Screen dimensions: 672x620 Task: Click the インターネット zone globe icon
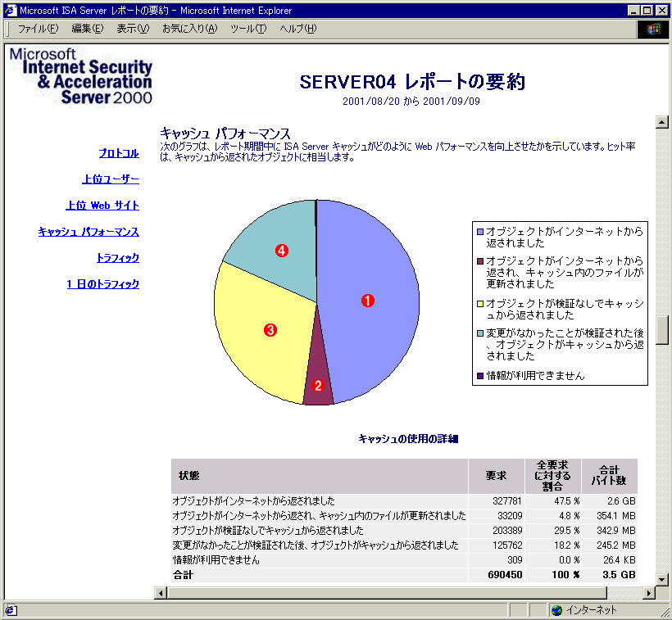556,609
